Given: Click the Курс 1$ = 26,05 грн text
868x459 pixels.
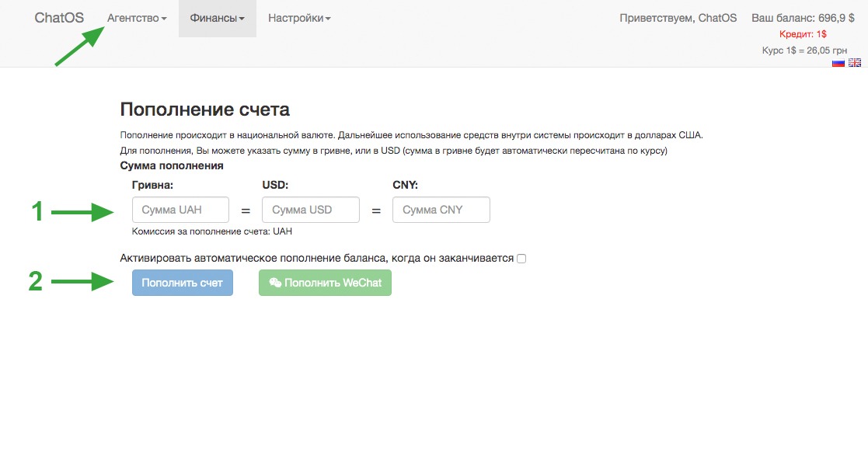Looking at the screenshot, I should (x=804, y=50).
